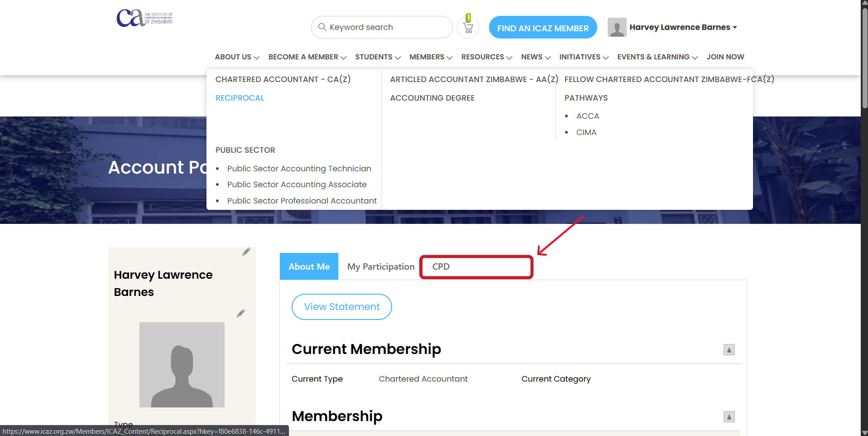Click the profile photo placeholder
Image resolution: width=868 pixels, height=436 pixels.
(x=182, y=365)
